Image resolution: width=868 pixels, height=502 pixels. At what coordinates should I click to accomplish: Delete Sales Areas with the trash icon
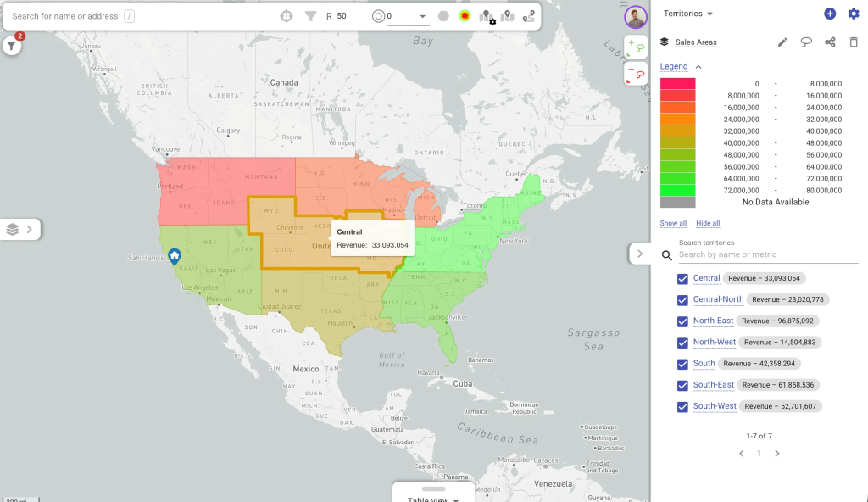854,42
